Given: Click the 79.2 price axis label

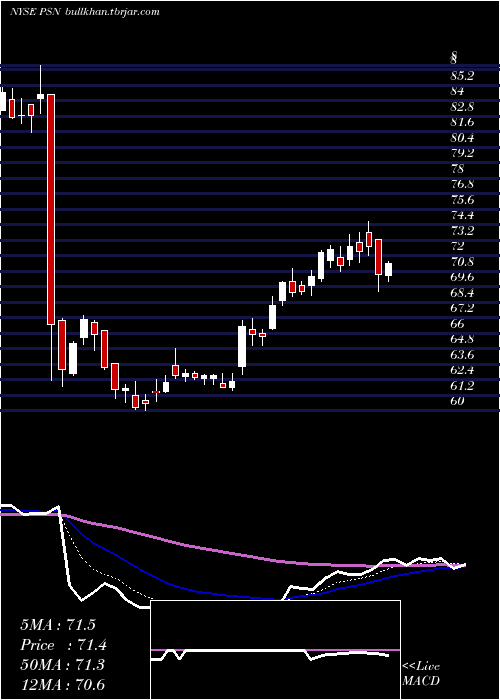Looking at the screenshot, I should tap(462, 154).
